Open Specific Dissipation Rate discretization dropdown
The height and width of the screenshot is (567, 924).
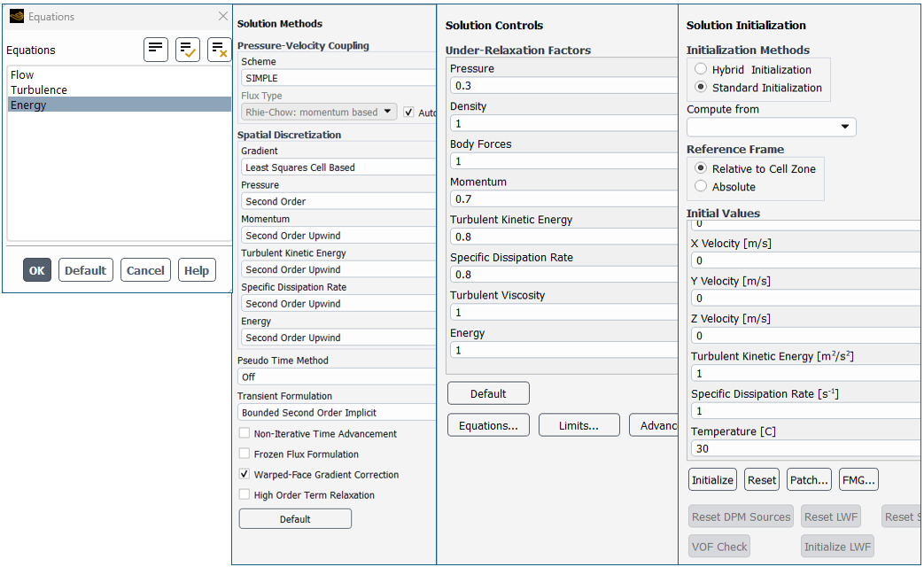point(338,304)
